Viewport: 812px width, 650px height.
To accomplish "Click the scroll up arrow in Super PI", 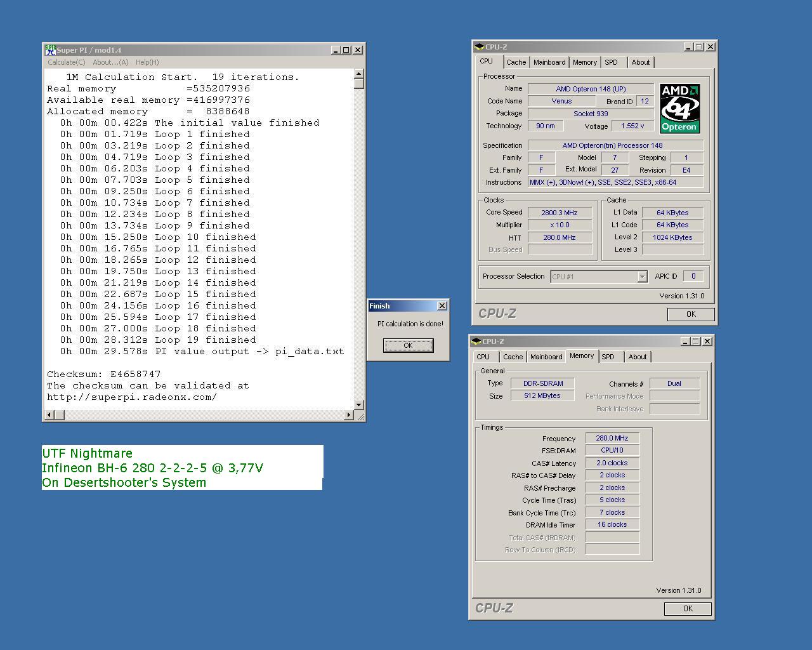I will click(x=359, y=74).
